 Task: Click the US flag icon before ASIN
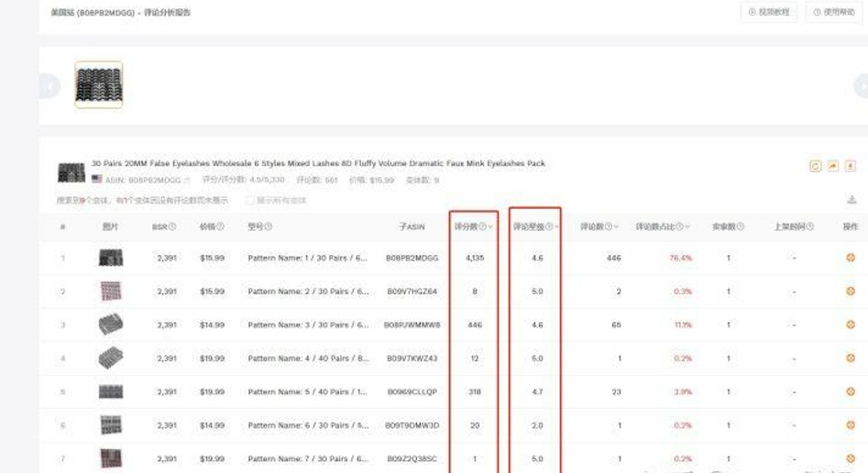coord(97,179)
